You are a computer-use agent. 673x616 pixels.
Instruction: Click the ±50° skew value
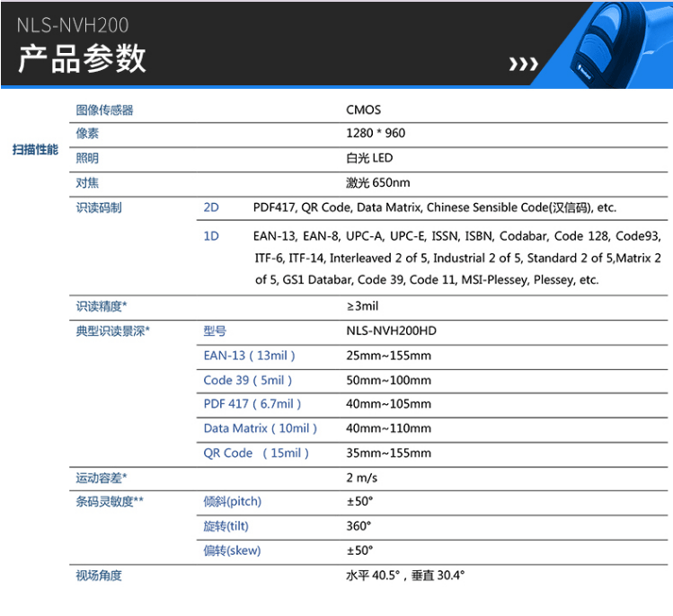coord(359,550)
